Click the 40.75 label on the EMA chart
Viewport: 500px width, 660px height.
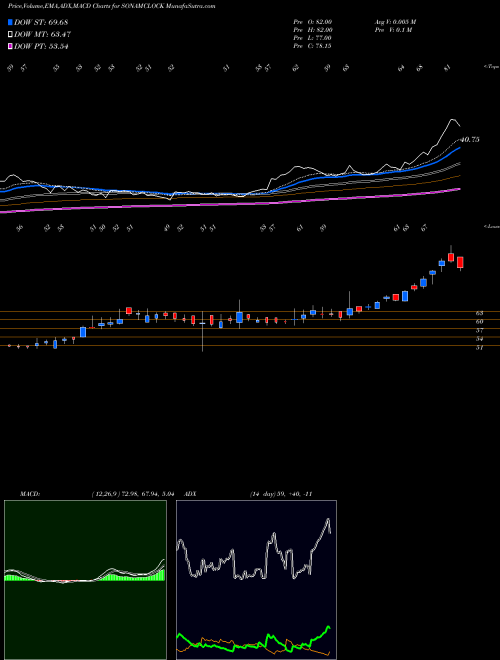(470, 139)
